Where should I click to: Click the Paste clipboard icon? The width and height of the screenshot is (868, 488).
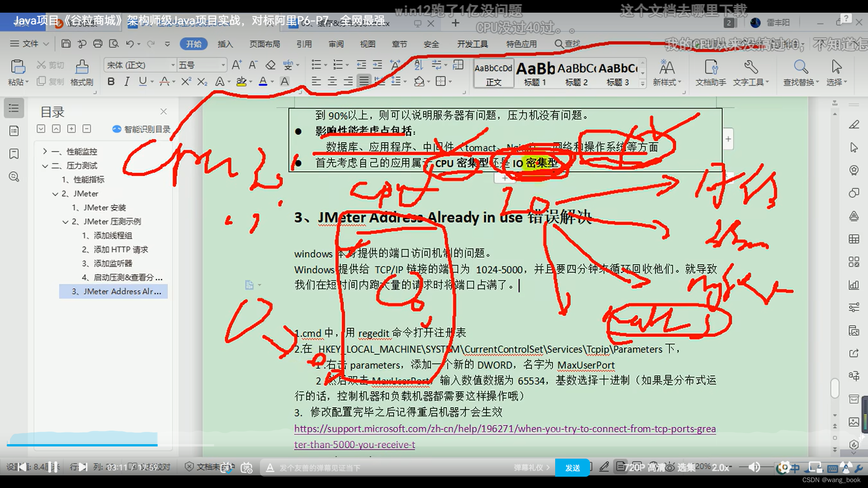coord(18,66)
